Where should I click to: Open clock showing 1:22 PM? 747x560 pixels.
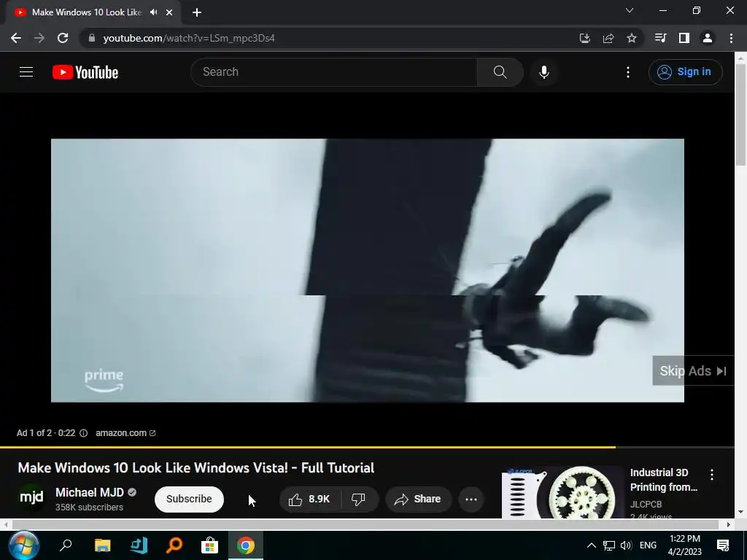(x=684, y=545)
